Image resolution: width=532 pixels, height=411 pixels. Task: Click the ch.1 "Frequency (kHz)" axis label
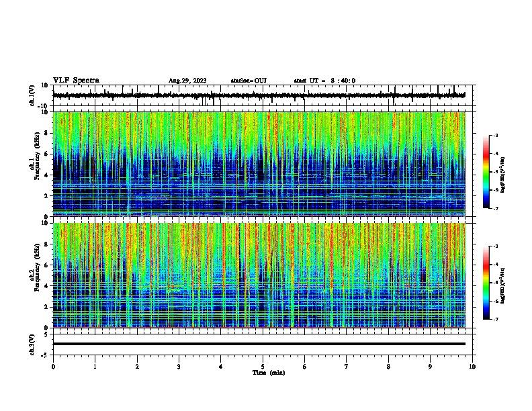point(37,156)
